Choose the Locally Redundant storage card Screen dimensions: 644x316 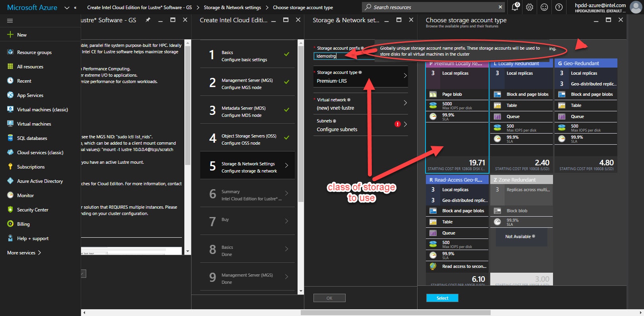[522, 116]
